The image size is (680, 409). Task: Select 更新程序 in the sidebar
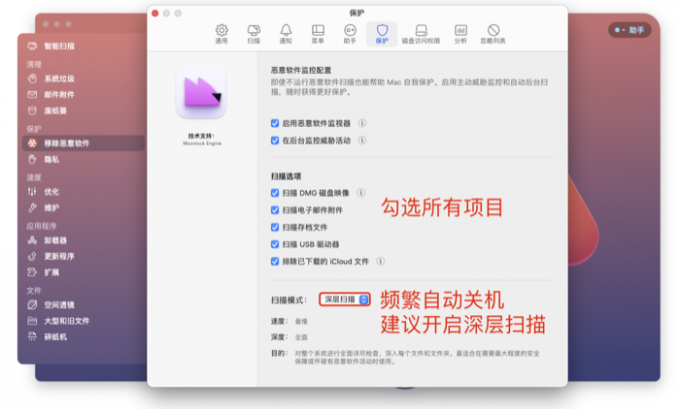[x=51, y=256]
